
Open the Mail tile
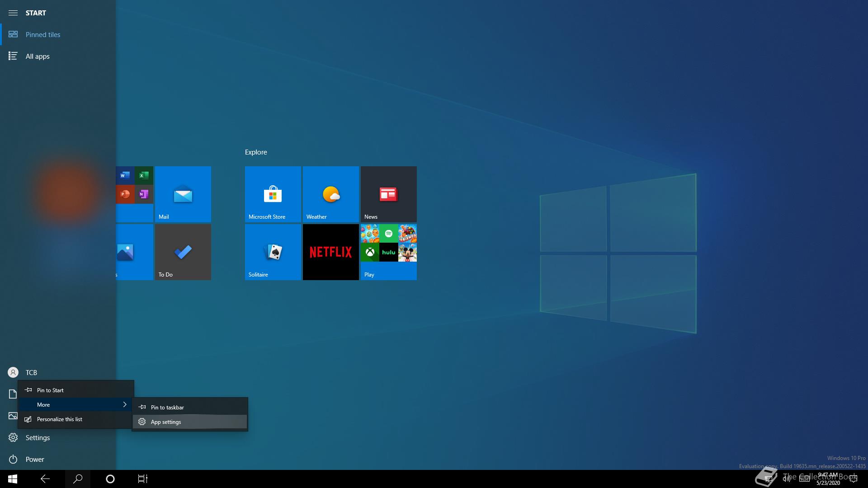183,194
